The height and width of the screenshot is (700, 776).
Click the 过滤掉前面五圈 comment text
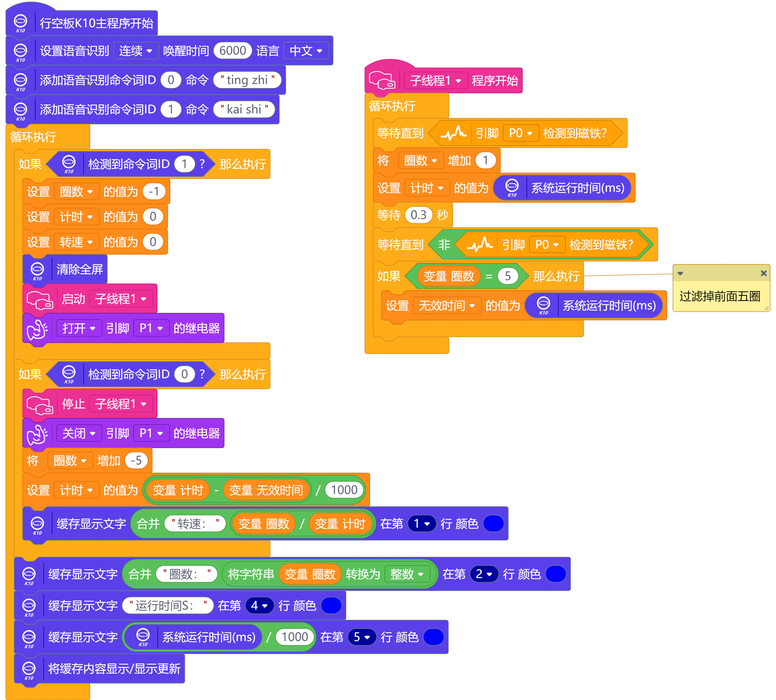coord(719,297)
